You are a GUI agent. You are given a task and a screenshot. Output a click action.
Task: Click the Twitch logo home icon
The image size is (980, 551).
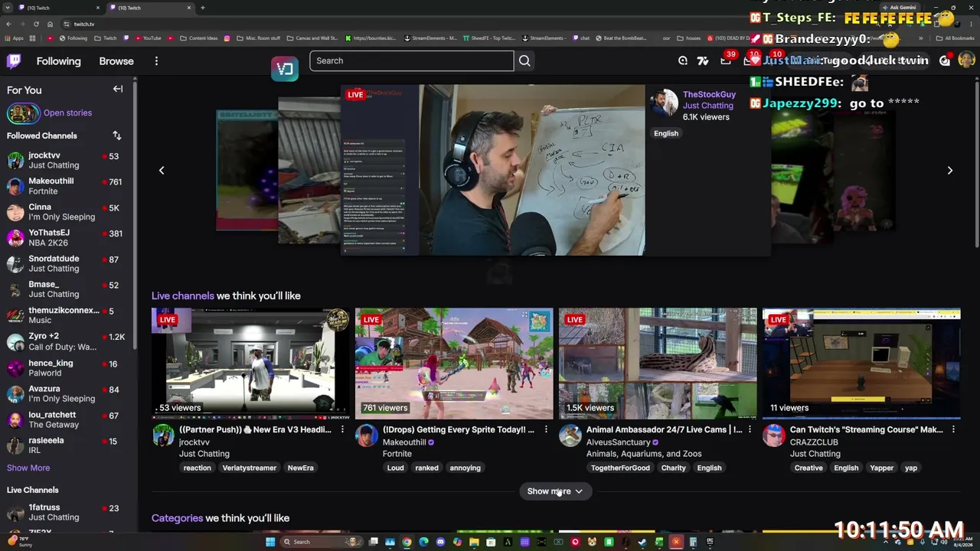14,61
